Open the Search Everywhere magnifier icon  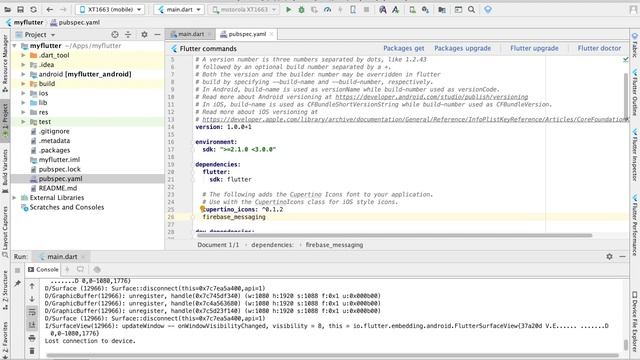click(471, 9)
